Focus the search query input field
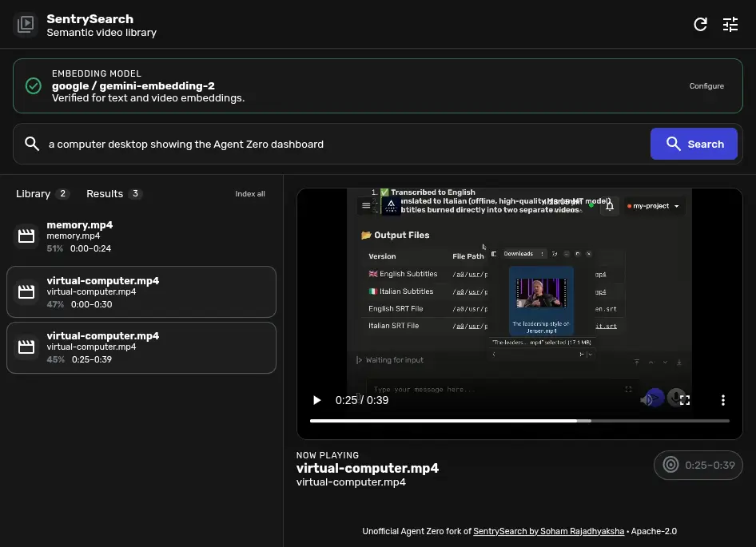The height and width of the screenshot is (547, 756). tap(344, 144)
